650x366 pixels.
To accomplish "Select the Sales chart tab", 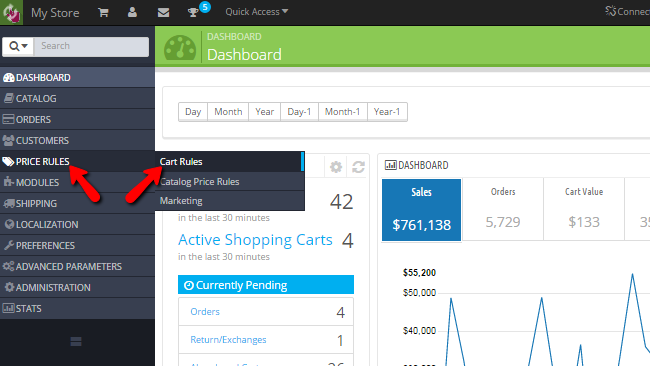I will 421,210.
